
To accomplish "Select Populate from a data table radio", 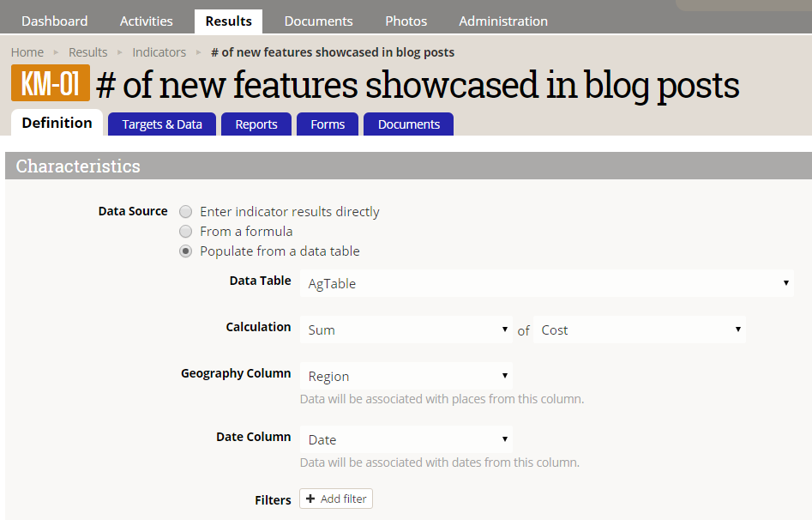I will point(185,251).
